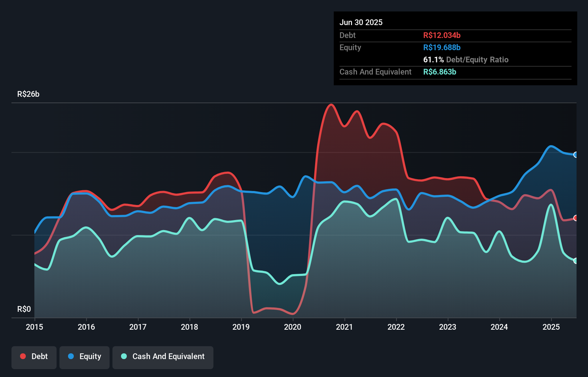This screenshot has width=588, height=377.
Task: Toggle the Equity series legend button
Action: pyautogui.click(x=85, y=357)
